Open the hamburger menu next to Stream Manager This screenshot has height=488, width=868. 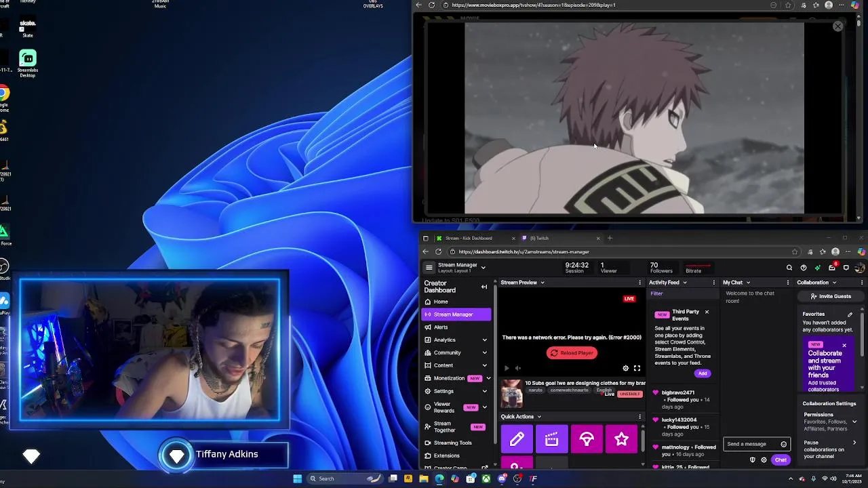click(429, 268)
